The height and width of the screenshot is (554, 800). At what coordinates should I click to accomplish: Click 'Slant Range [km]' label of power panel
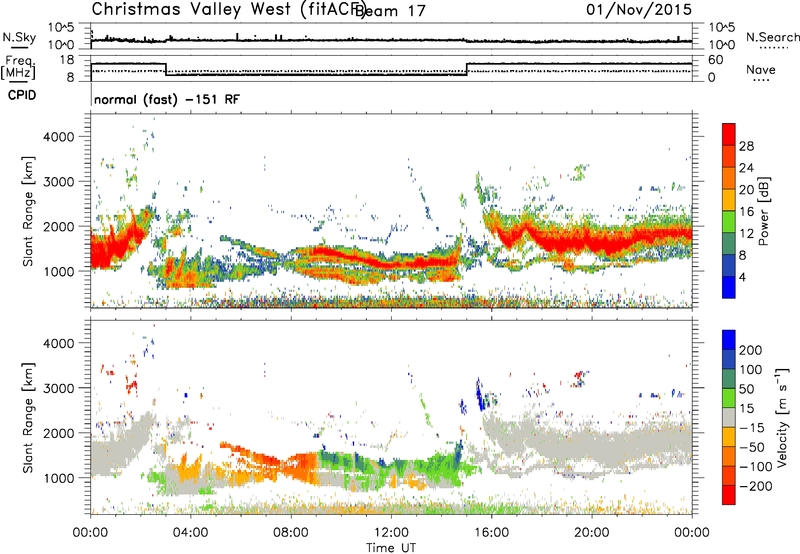(28, 211)
